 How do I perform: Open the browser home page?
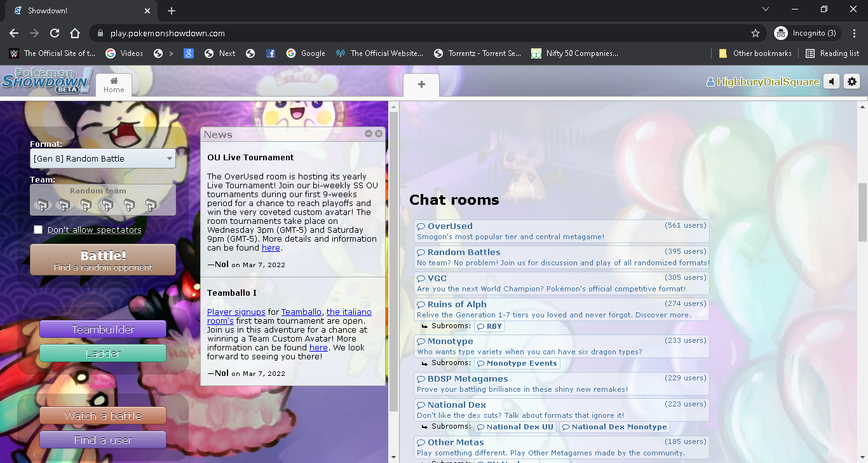(75, 33)
